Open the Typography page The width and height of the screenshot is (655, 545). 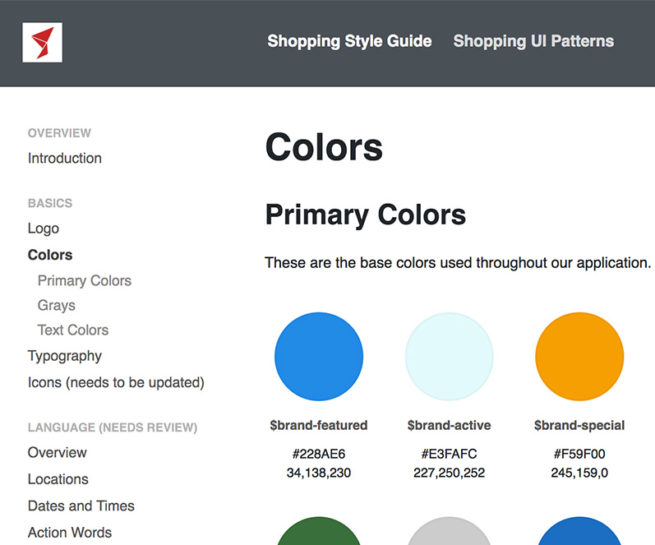(x=64, y=356)
